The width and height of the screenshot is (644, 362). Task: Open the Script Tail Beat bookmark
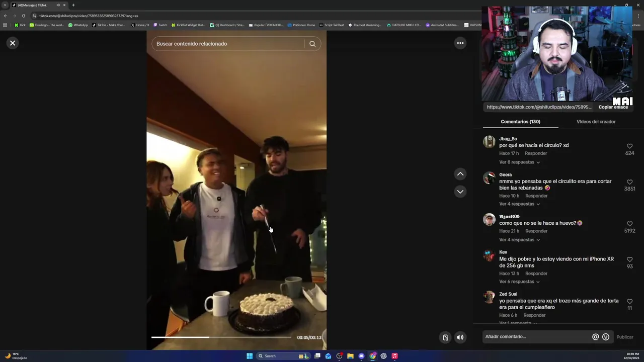pyautogui.click(x=332, y=25)
